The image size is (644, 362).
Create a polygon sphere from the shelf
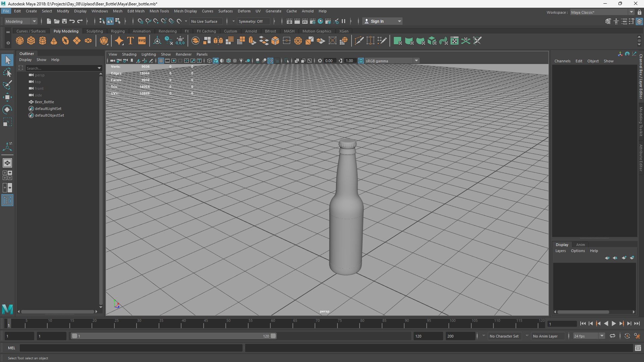click(20, 41)
